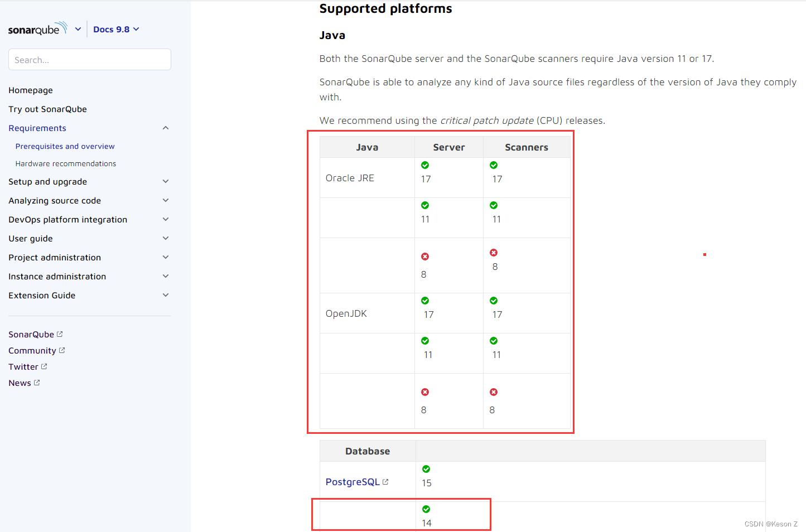Viewport: 806px width, 532px height.
Task: Click green check in Oracle JRE Server 17 cell
Action: (425, 165)
